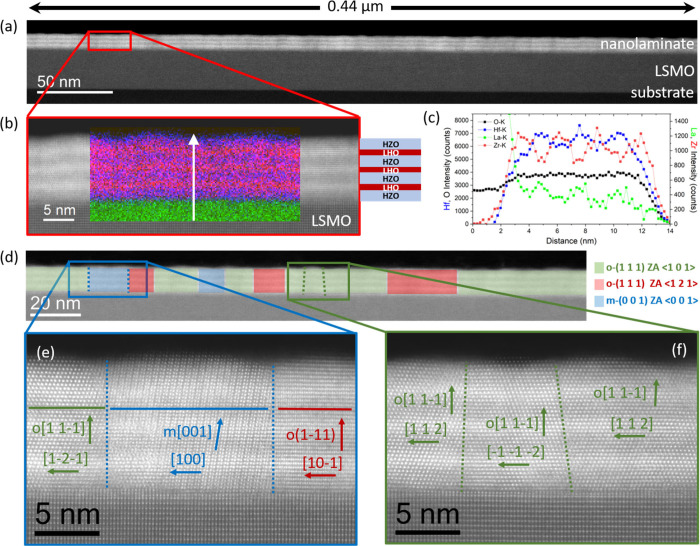Image resolution: width=700 pixels, height=546 pixels.
Task: Click the "(f)" panel label
Action: (x=679, y=350)
